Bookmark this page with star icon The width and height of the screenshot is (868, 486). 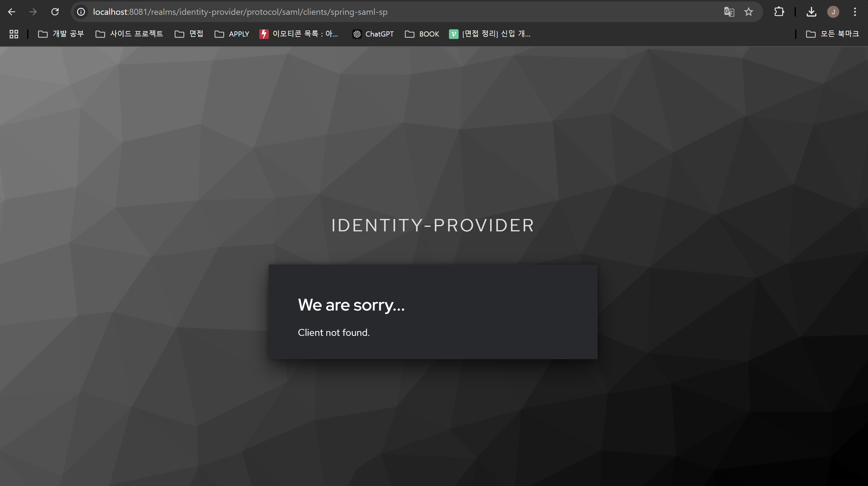(748, 12)
